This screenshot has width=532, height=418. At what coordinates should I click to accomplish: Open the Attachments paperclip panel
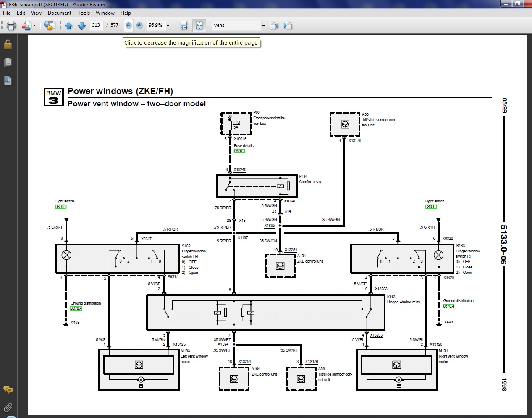point(8,407)
